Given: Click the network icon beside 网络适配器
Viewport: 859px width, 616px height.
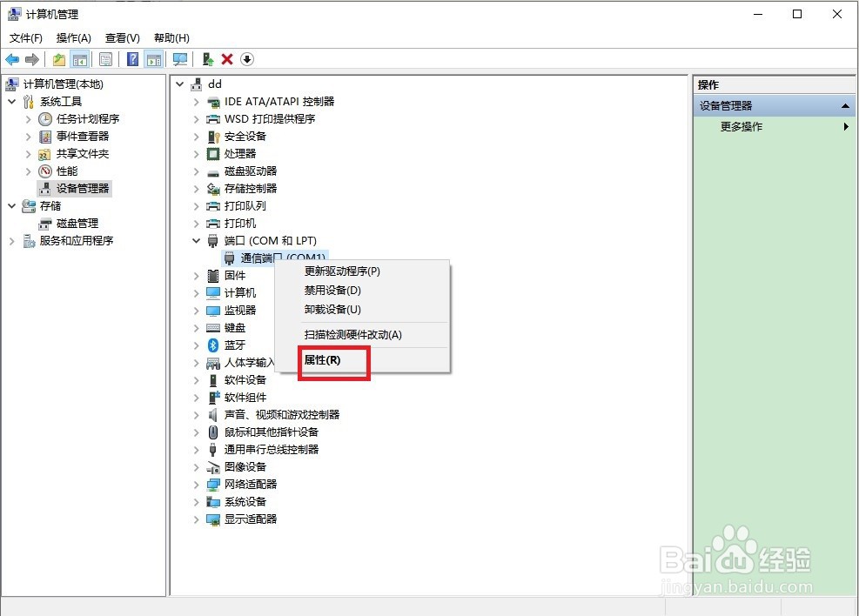Looking at the screenshot, I should [213, 485].
